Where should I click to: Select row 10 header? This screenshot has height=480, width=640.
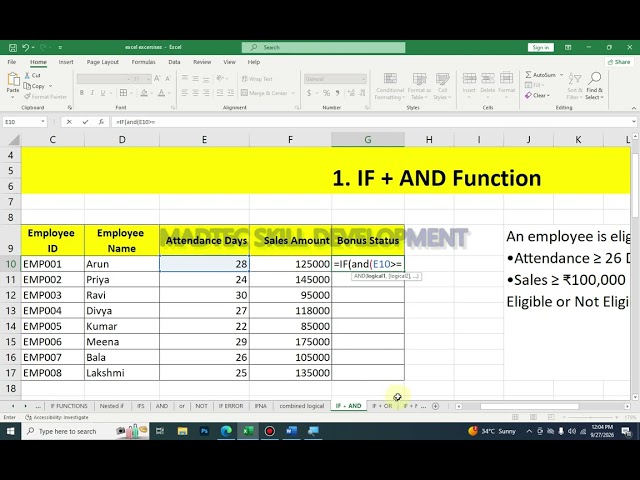click(x=10, y=264)
